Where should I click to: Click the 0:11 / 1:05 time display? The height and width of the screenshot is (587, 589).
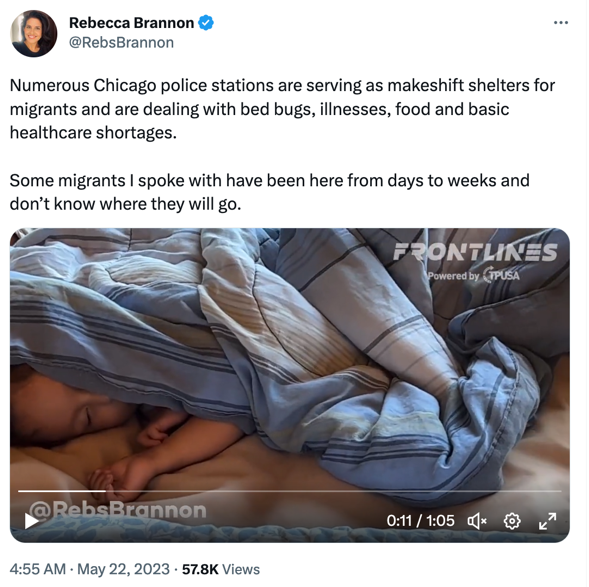(x=420, y=521)
